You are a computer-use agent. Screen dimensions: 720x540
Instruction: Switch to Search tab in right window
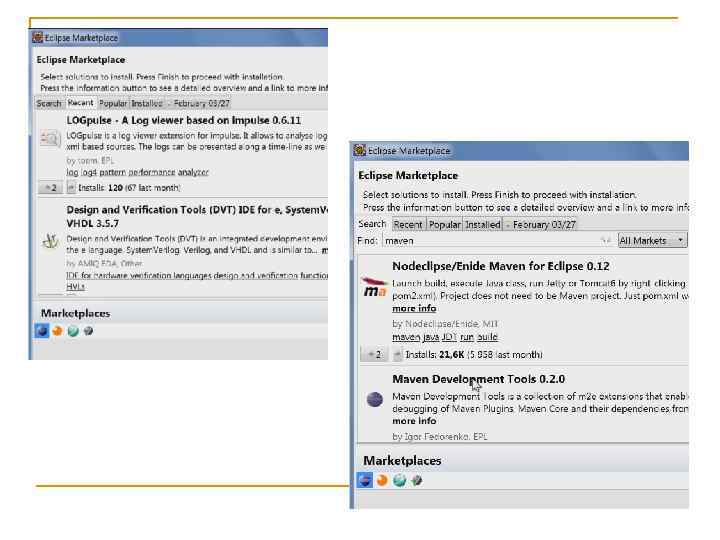[x=372, y=224]
